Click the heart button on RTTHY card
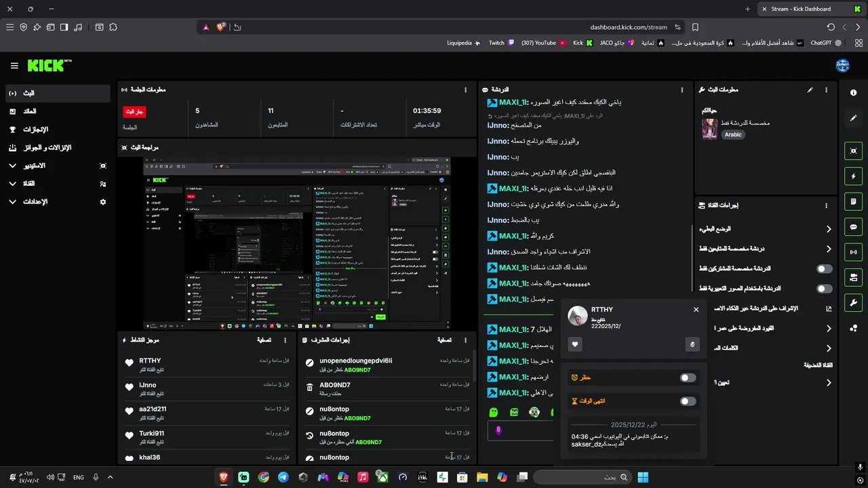This screenshot has width=868, height=488. 575,344
